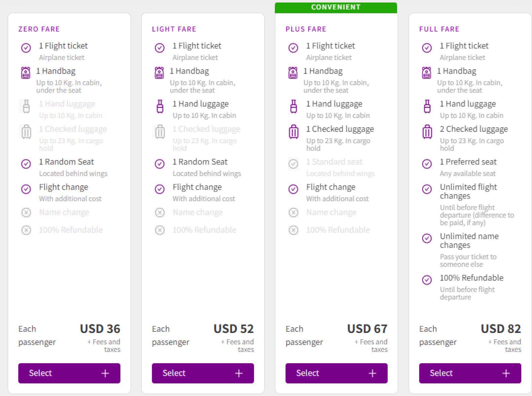Click the 2 Checked luggage icon in Full Fare

427,132
